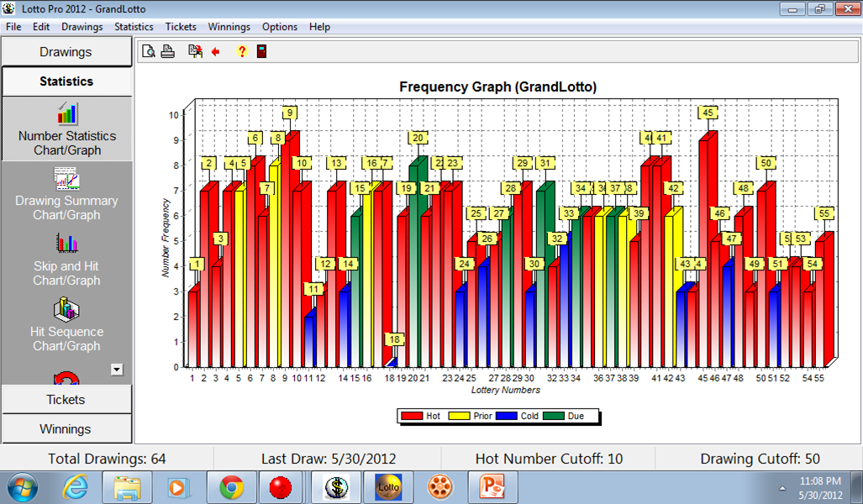The width and height of the screenshot is (863, 504).
Task: Open Windows Explorer folder from the taskbar
Action: [127, 487]
